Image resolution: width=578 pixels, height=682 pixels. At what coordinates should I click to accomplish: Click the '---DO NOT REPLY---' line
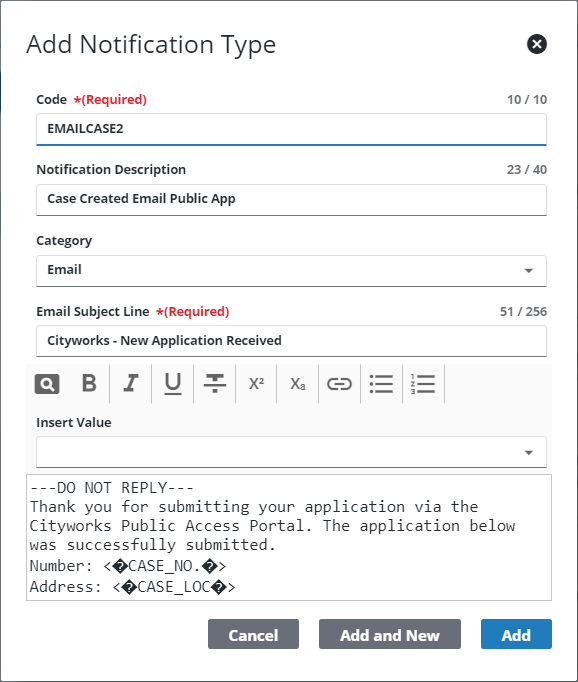[x=111, y=488]
